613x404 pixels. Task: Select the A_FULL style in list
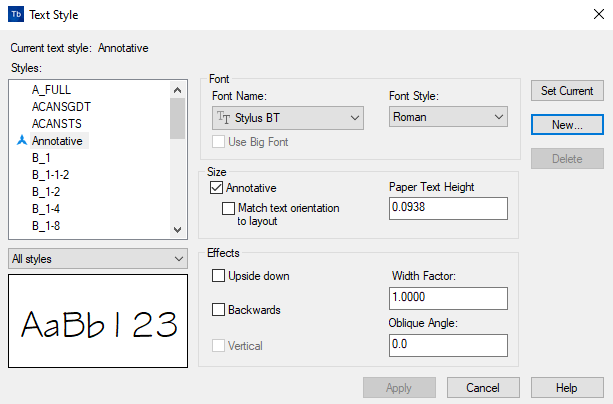click(x=53, y=90)
